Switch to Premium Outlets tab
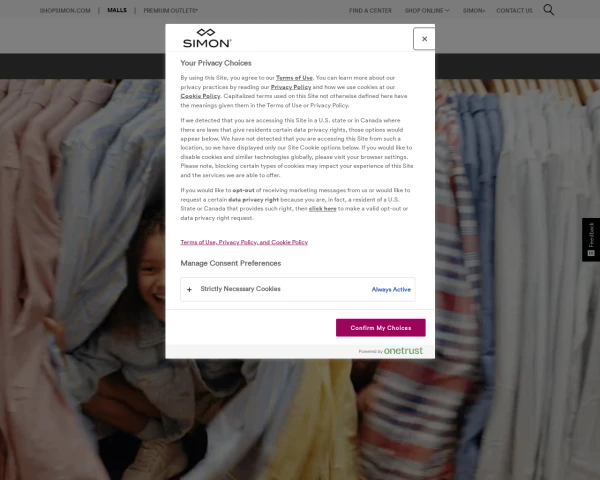Image resolution: width=600 pixels, height=480 pixels. (170, 10)
